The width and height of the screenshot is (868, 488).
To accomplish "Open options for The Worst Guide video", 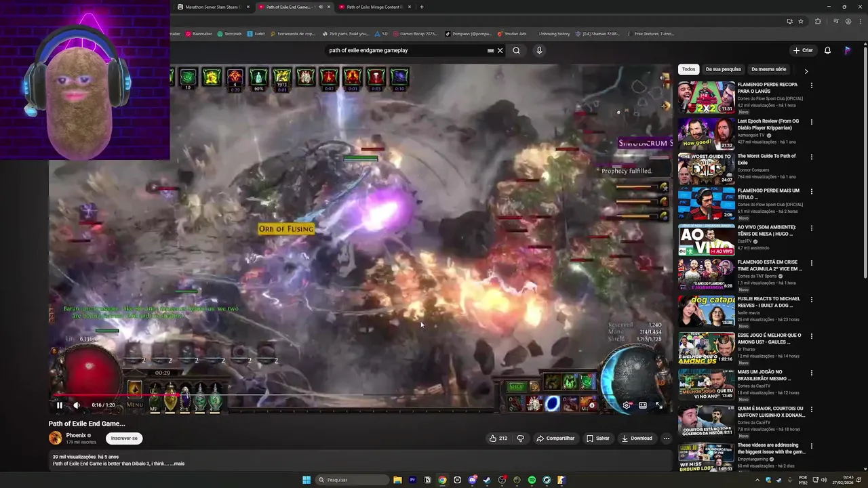I will [x=812, y=157].
